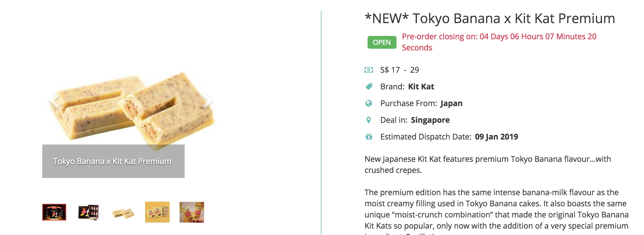Open the Kit Kat brand link

pos(421,87)
